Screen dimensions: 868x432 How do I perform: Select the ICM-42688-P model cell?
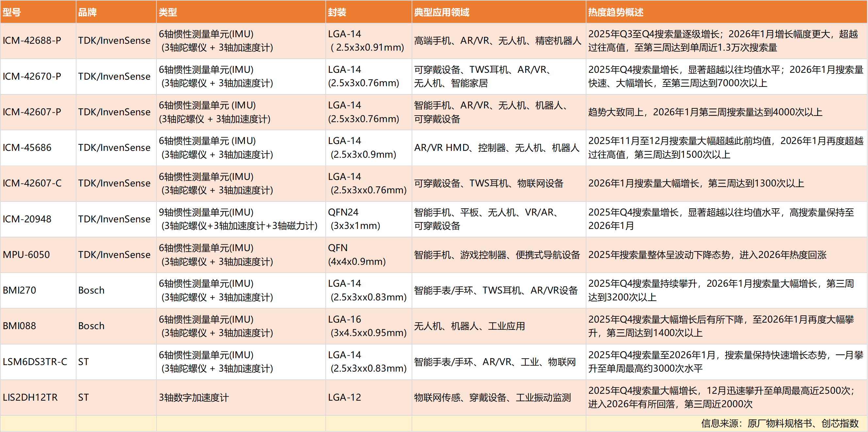coord(32,40)
